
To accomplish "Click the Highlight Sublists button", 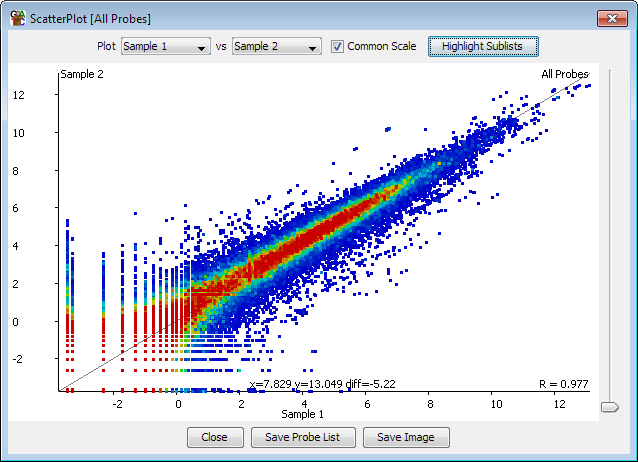I will 483,46.
